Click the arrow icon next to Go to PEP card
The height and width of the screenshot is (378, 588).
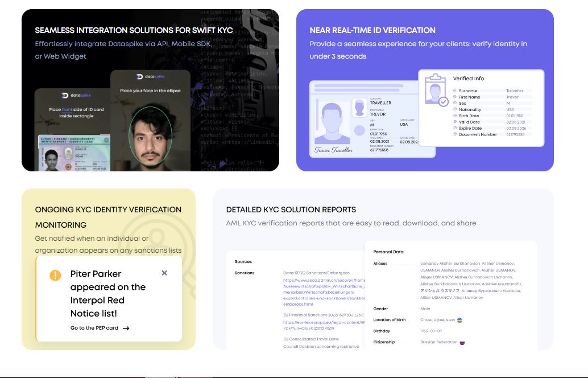click(125, 327)
